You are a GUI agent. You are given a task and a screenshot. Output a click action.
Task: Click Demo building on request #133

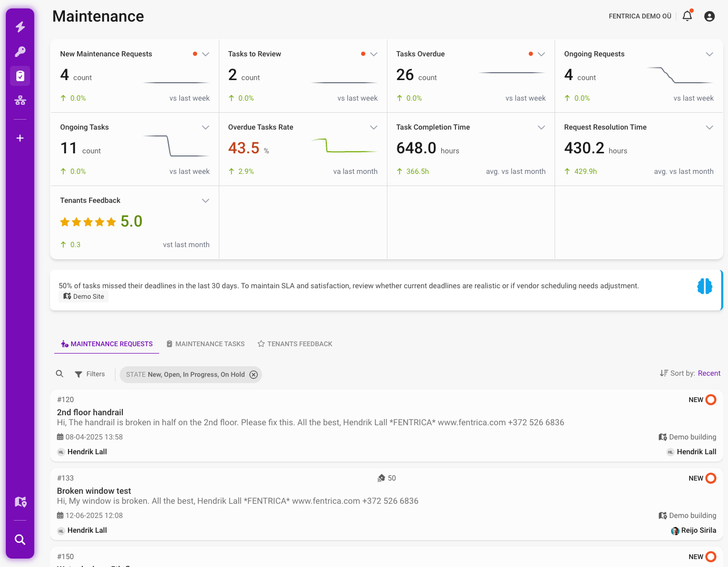click(x=693, y=515)
